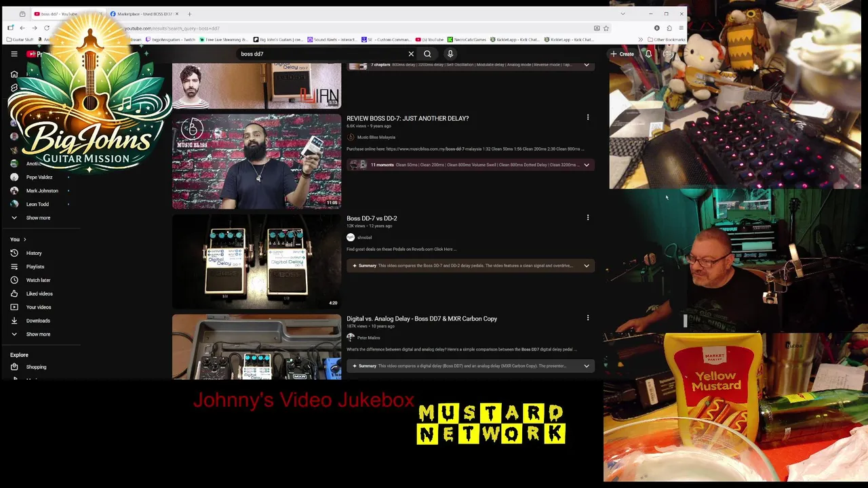868x488 pixels.
Task: Go to YouTube Home via sidebar icon
Action: click(14, 74)
